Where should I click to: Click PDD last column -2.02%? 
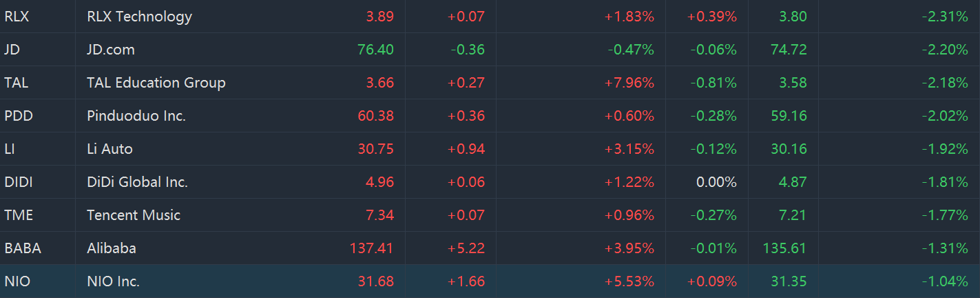pyautogui.click(x=945, y=116)
